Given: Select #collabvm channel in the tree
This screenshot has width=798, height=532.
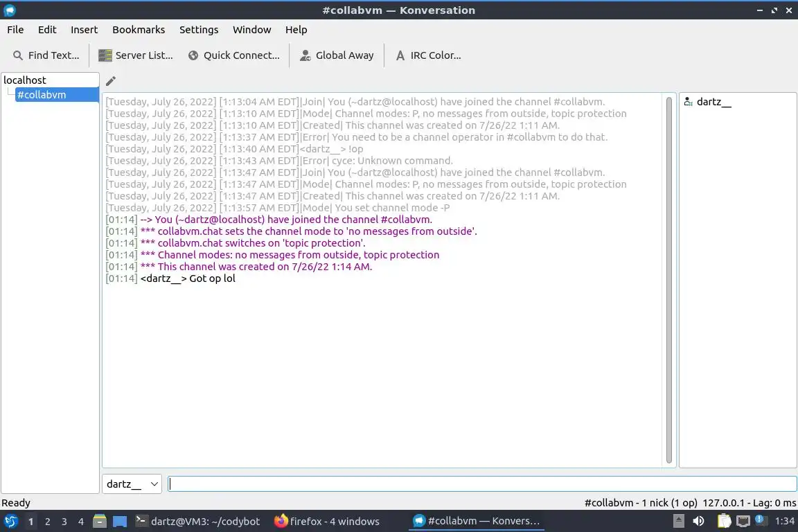Looking at the screenshot, I should pyautogui.click(x=57, y=95).
